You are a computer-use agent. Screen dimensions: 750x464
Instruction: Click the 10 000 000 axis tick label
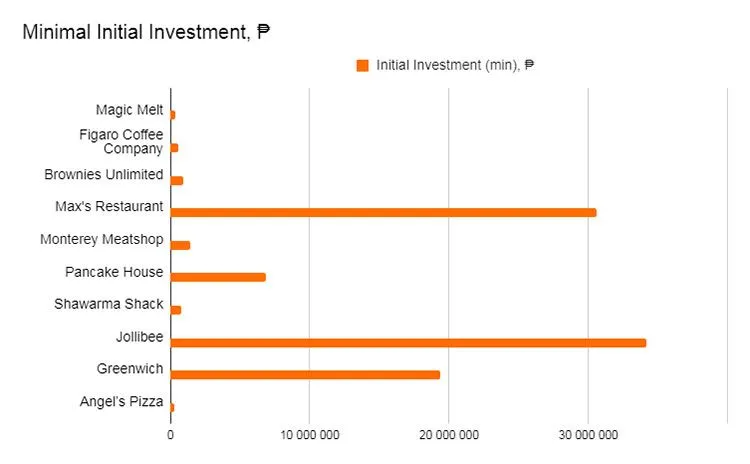pos(309,436)
